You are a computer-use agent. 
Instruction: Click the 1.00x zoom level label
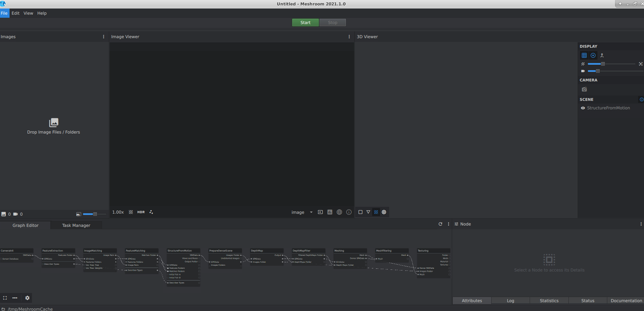point(118,212)
